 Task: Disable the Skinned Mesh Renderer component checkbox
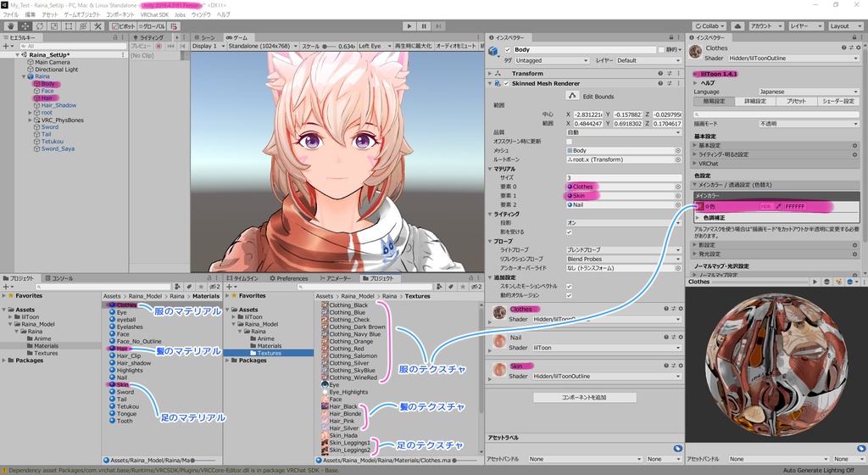point(507,84)
